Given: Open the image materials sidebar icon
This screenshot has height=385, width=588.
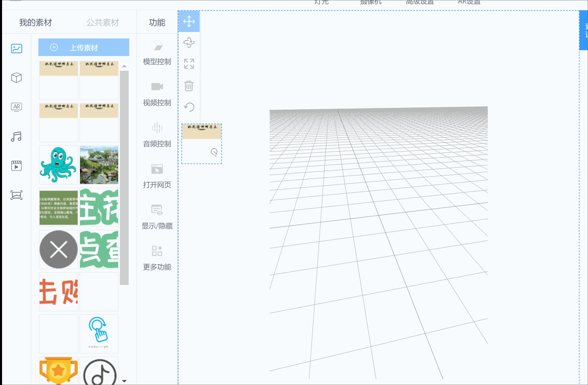Looking at the screenshot, I should tap(16, 48).
